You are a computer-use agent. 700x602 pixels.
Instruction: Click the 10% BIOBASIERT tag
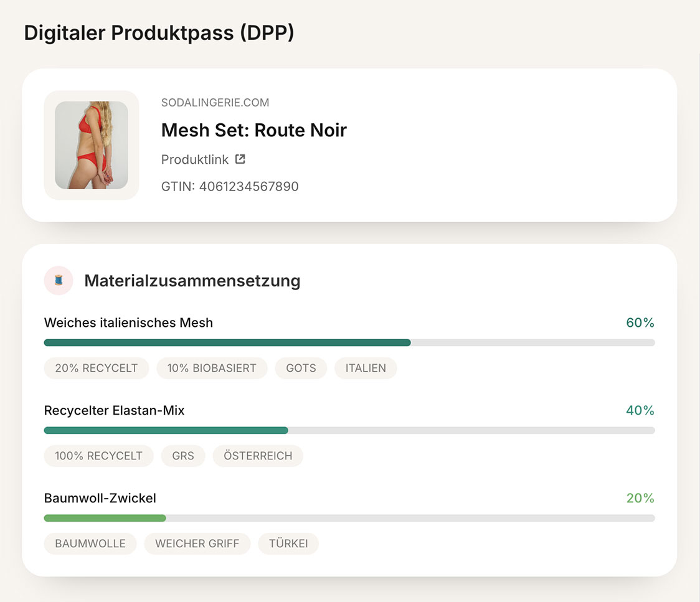[212, 368]
